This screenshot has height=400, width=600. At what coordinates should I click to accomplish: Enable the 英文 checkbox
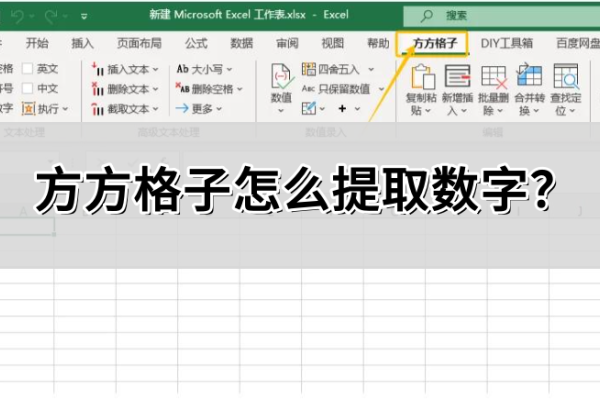click(x=27, y=69)
